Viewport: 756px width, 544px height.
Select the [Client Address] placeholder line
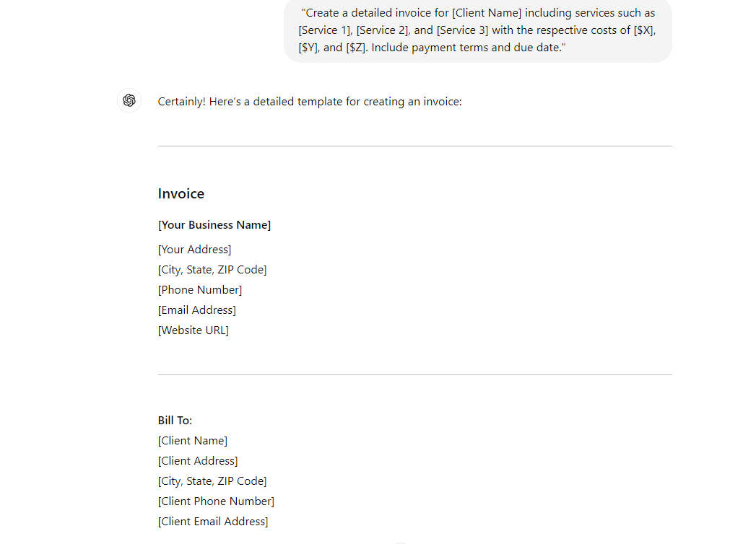click(x=198, y=461)
